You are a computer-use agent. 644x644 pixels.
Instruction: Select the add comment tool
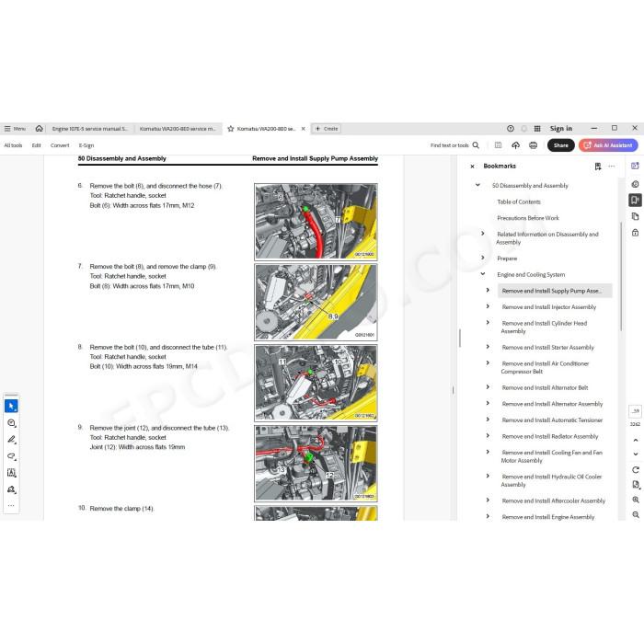(x=11, y=423)
